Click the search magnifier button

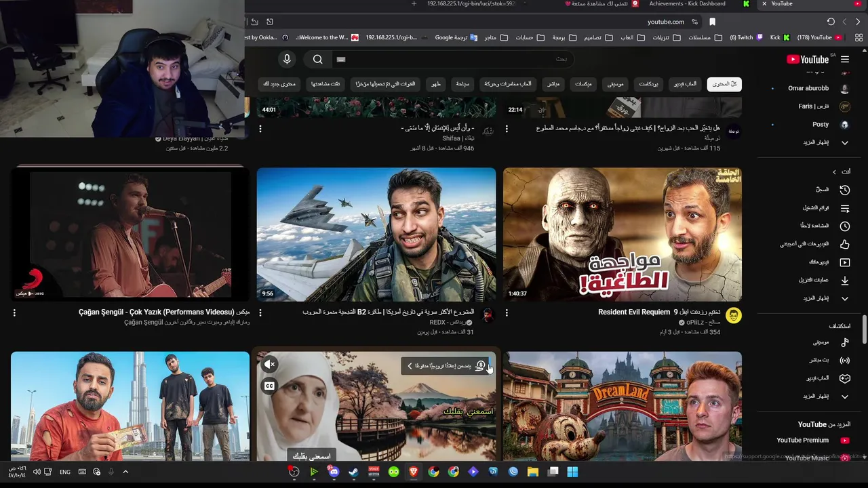318,60
